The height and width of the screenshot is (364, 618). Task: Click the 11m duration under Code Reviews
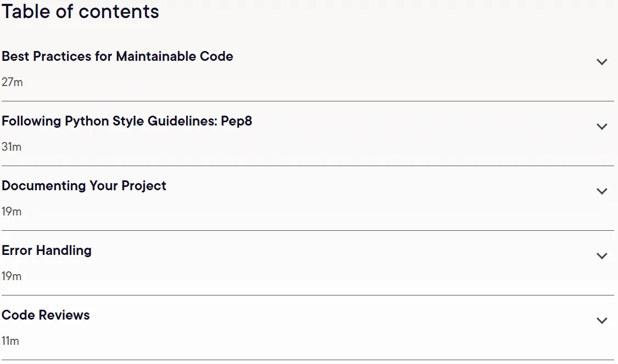tap(10, 341)
